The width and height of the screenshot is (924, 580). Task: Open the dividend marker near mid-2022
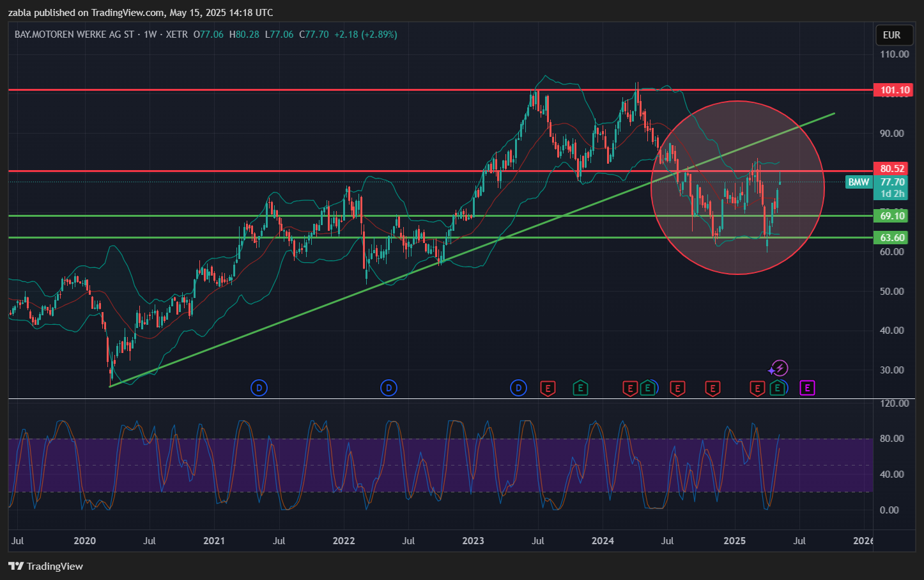(389, 388)
